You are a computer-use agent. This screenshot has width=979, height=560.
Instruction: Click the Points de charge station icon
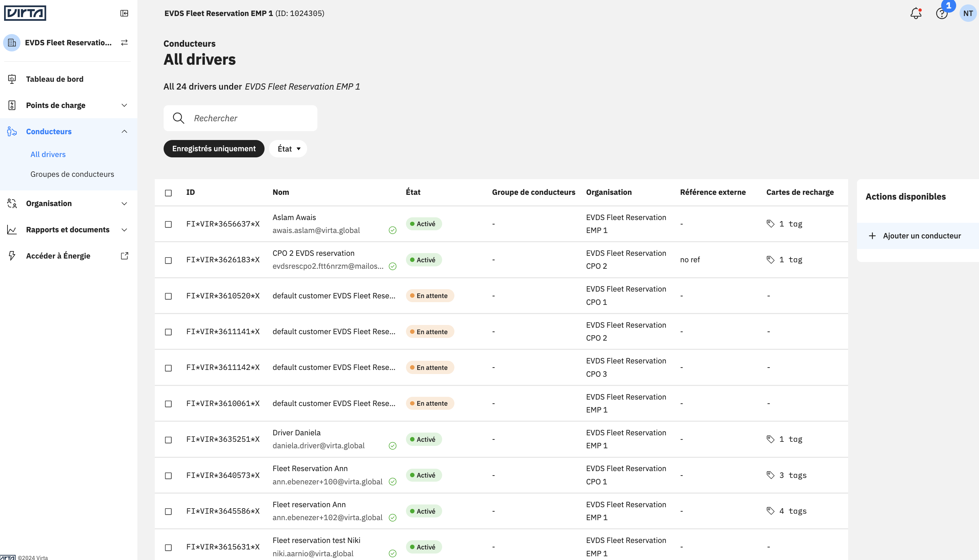[12, 105]
